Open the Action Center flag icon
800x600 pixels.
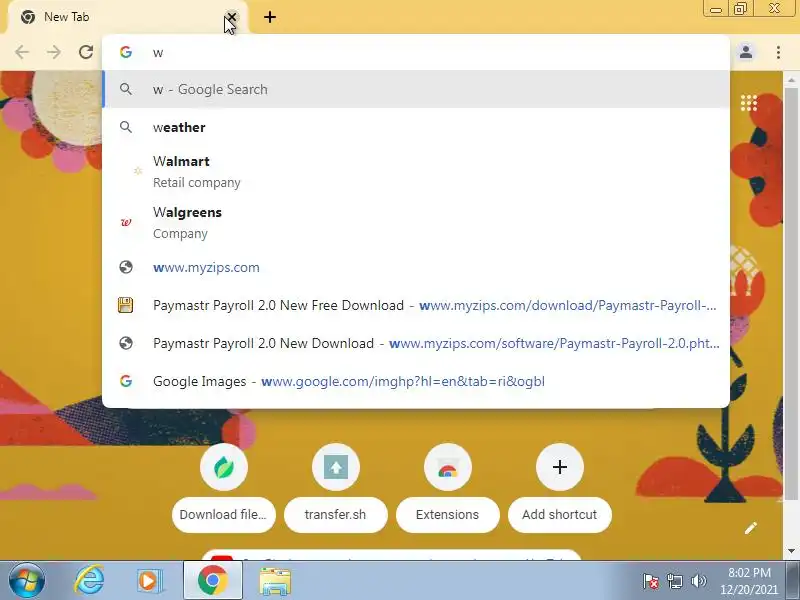[651, 581]
